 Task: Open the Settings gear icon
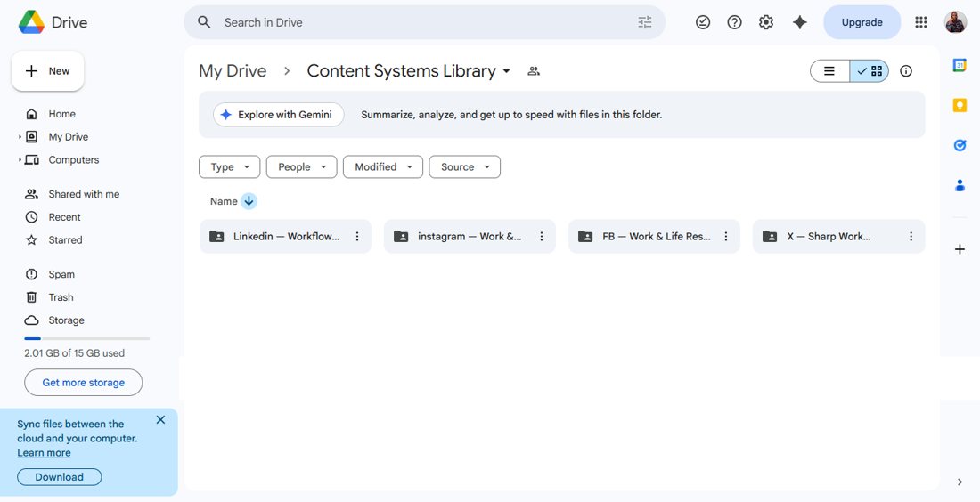click(765, 22)
